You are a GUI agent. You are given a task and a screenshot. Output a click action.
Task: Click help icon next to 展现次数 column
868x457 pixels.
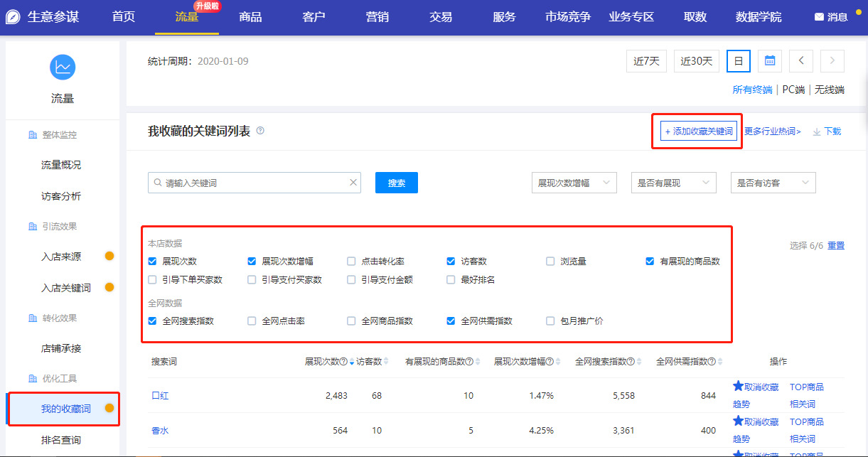pyautogui.click(x=343, y=362)
